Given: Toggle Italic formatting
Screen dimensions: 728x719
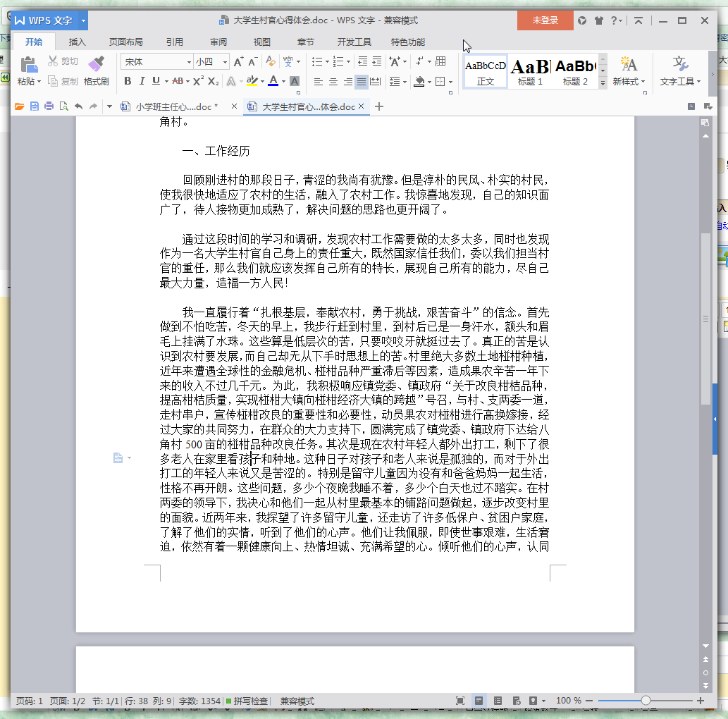Looking at the screenshot, I should (x=142, y=81).
